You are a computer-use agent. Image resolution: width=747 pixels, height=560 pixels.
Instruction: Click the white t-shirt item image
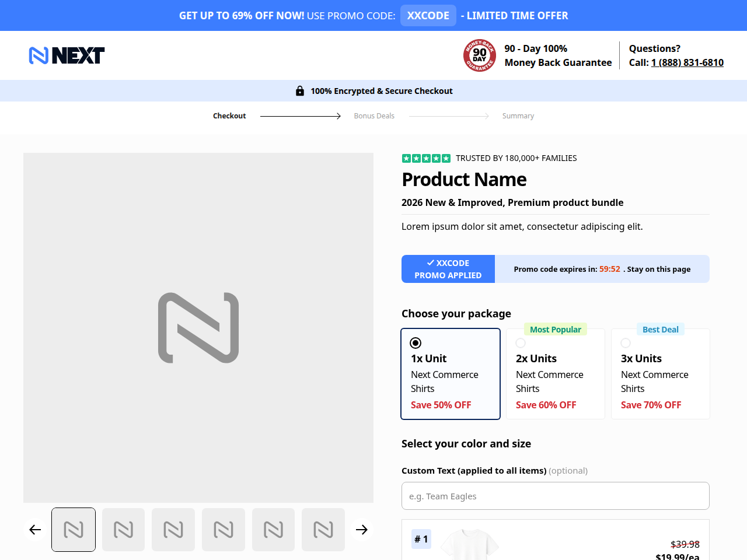pos(470,544)
